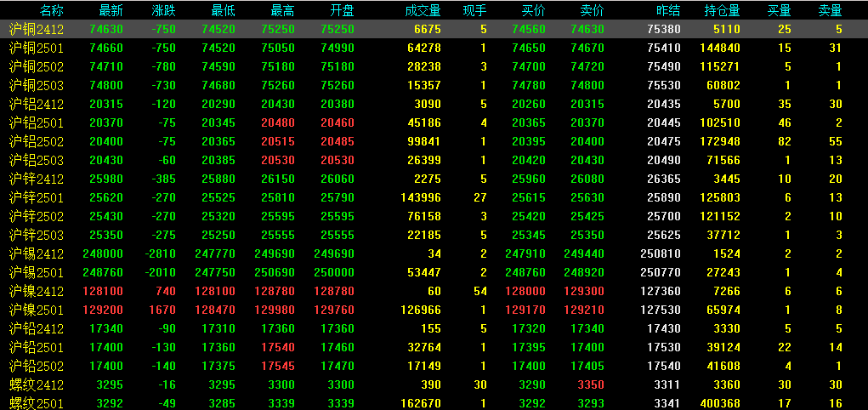Click 沪铝2502 open price 20485

pyautogui.click(x=338, y=142)
